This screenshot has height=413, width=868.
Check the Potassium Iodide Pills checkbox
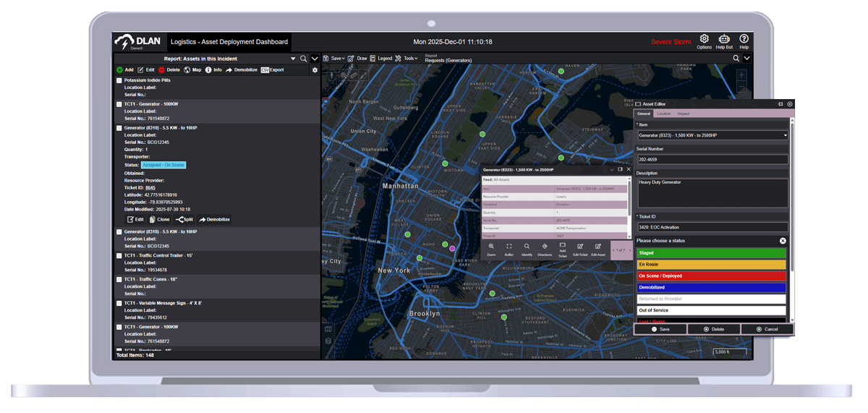tap(119, 81)
